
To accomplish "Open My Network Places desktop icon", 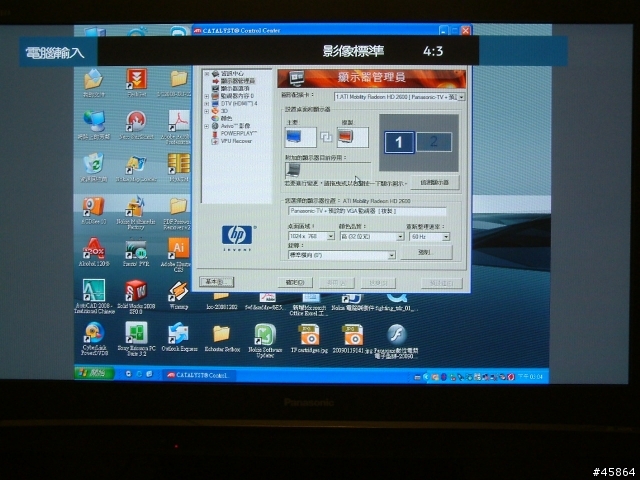I will (x=94, y=122).
